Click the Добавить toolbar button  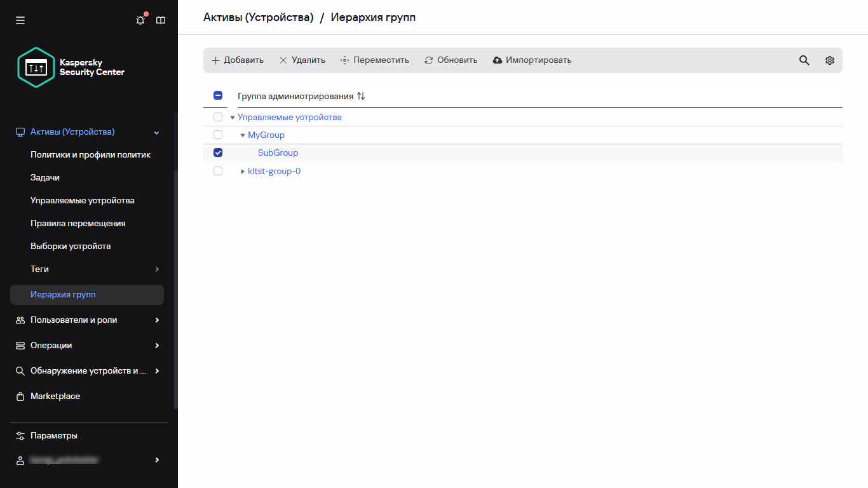coord(237,60)
